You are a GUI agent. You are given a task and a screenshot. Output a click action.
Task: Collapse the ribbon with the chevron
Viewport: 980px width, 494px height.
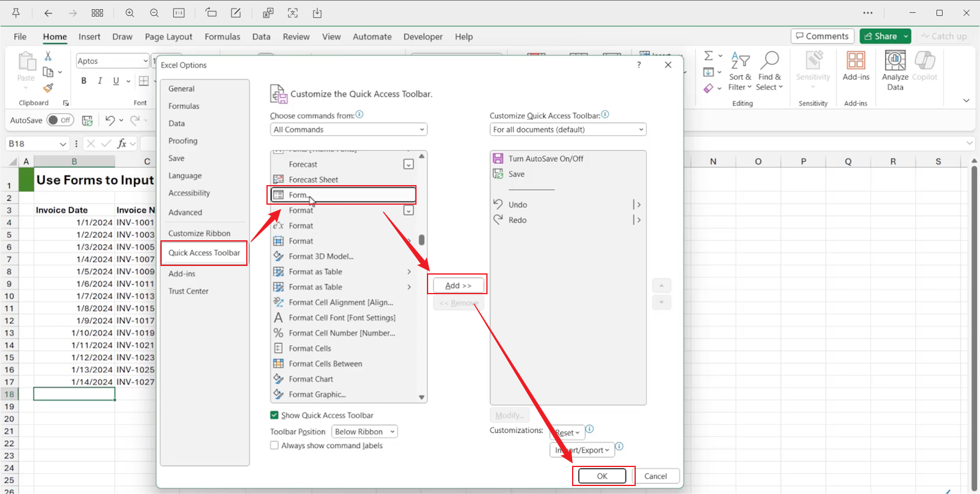coord(966,101)
